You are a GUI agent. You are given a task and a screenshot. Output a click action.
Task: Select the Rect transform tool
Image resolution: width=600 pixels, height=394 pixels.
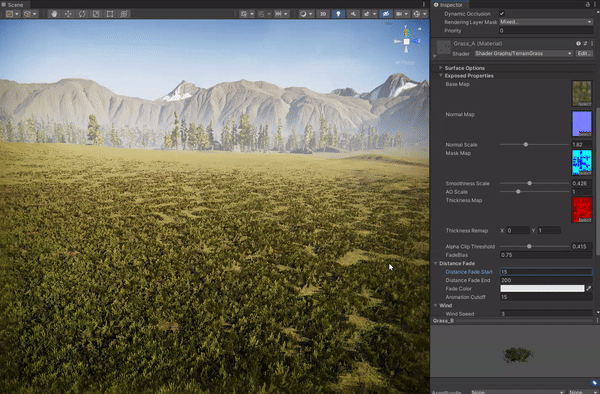(110, 14)
